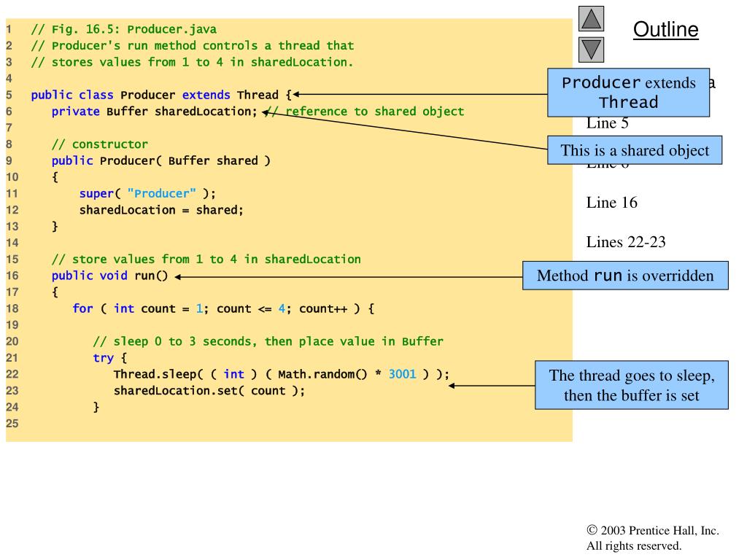Click the '© 2003 Prentice Hall, Inc.' notice
747x560 pixels.
653,531
